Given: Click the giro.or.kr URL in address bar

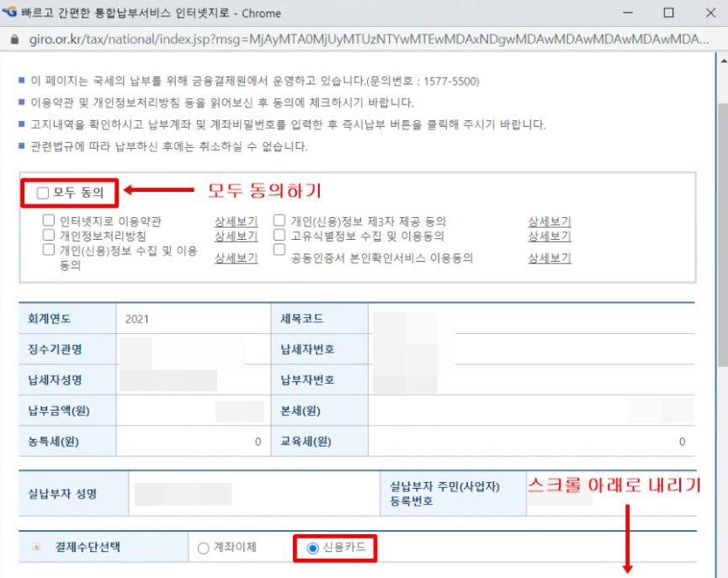Looking at the screenshot, I should point(368,40).
